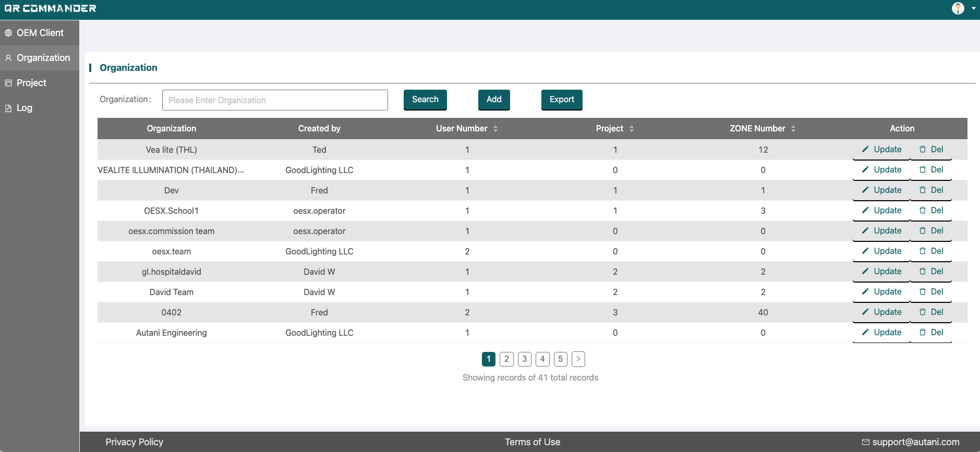Viewport: 980px width, 452px height.
Task: Open the OEM Client menu item
Action: (x=40, y=33)
